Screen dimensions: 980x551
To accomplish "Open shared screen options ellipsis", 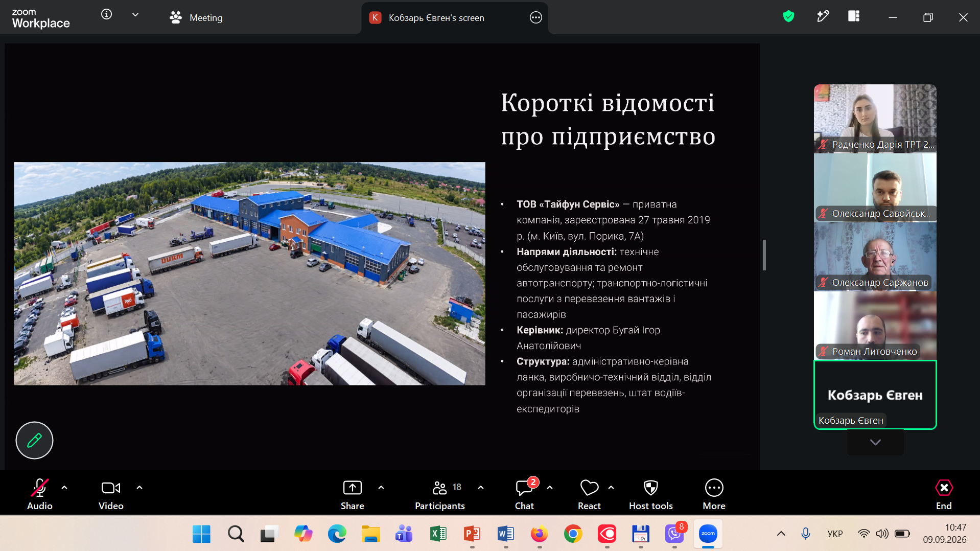I will (535, 17).
